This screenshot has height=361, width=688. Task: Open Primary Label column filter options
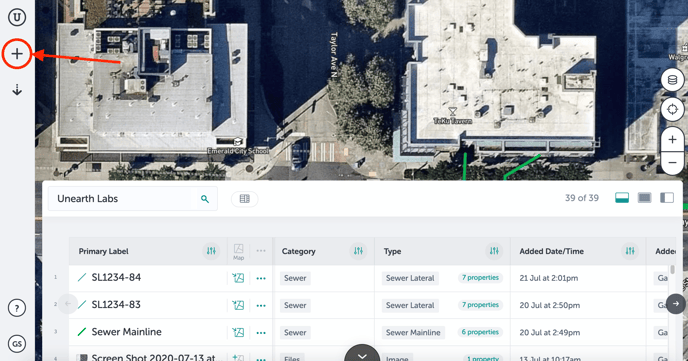coord(211,251)
